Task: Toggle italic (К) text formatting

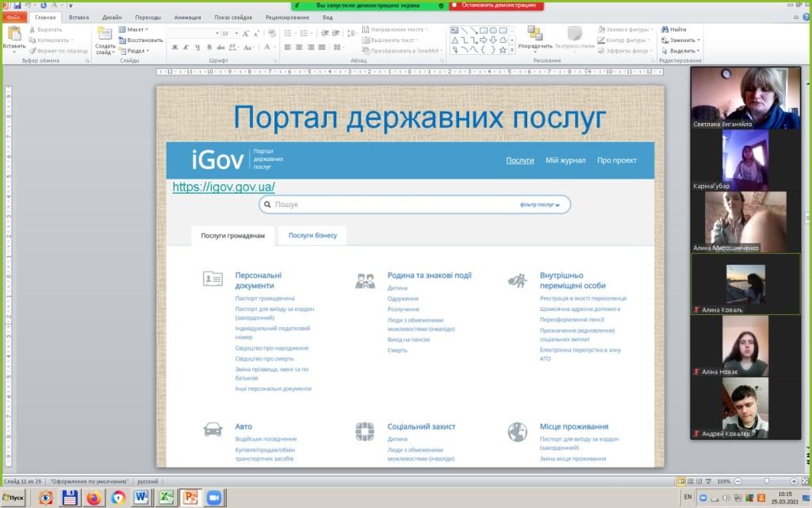Action: click(186, 48)
